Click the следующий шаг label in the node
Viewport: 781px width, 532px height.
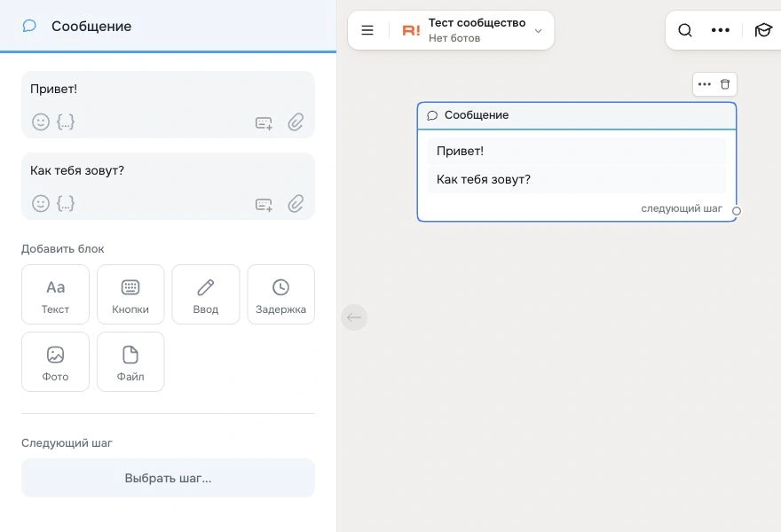(x=682, y=208)
